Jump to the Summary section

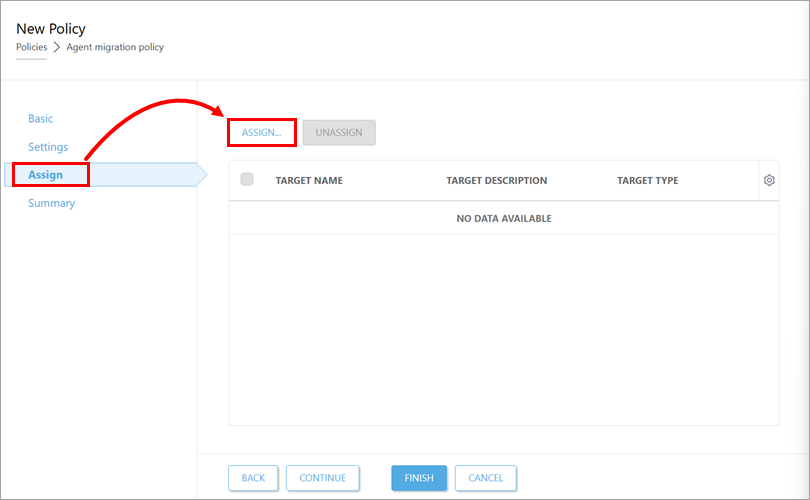51,203
